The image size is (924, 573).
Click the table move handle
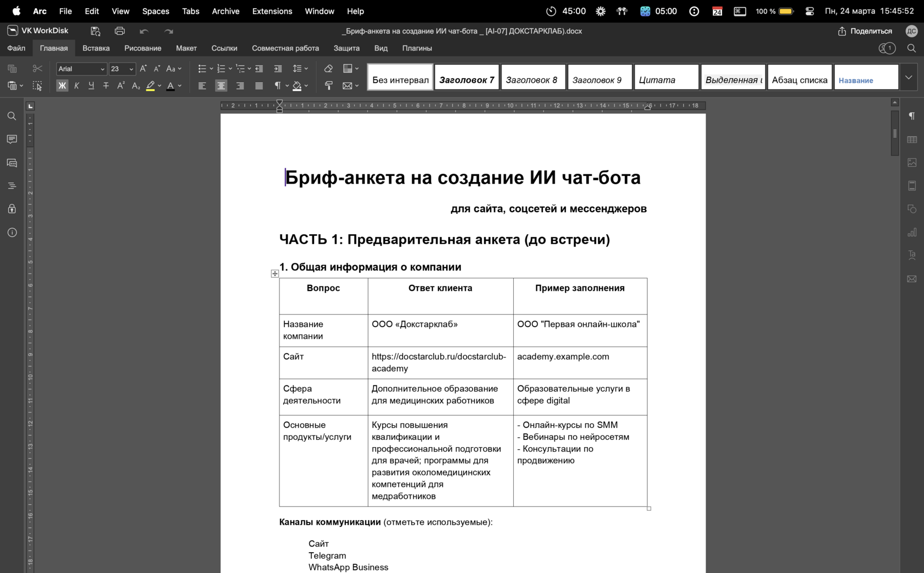[274, 274]
